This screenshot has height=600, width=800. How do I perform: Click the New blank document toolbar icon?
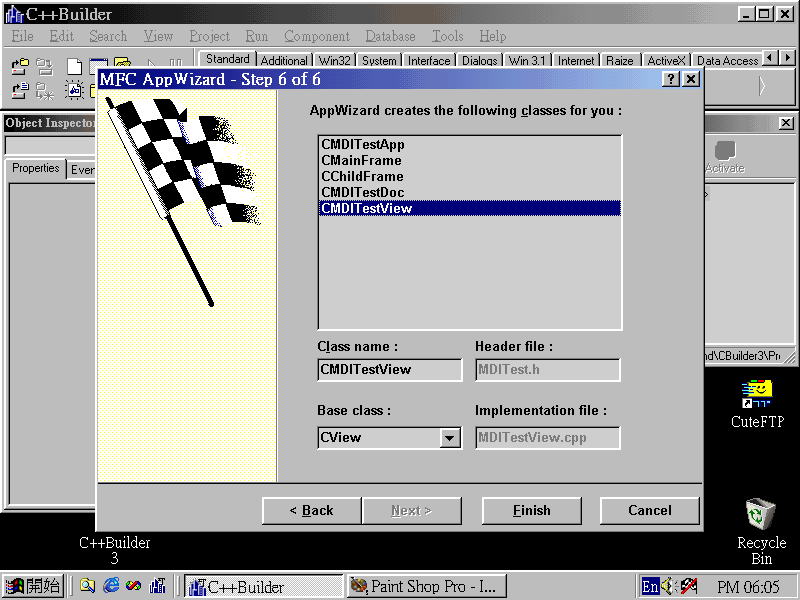[74, 66]
